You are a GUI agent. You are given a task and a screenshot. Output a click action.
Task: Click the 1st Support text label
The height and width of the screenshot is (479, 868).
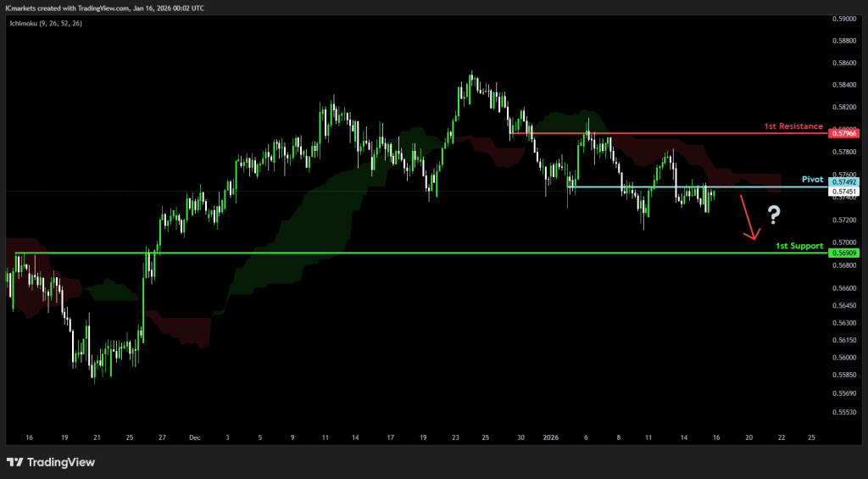799,246
